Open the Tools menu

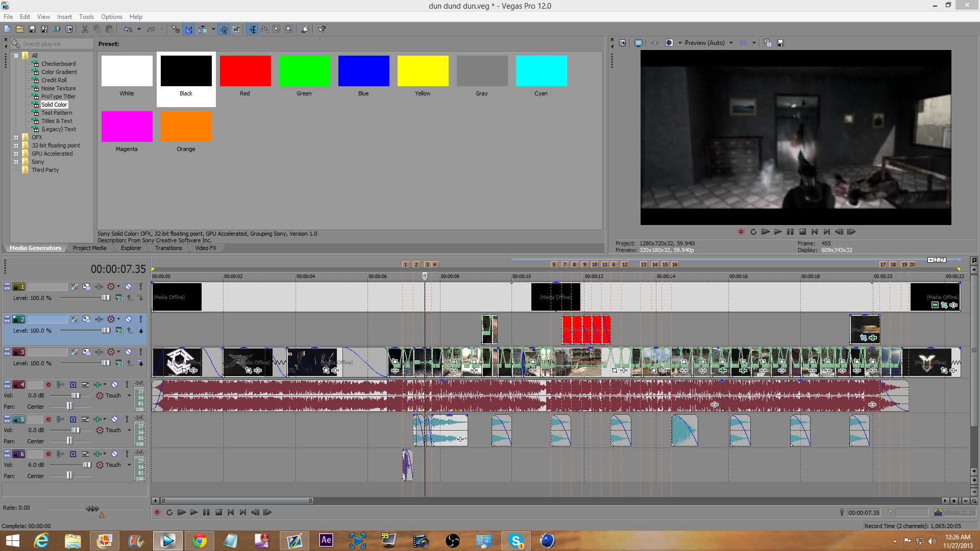pos(86,17)
